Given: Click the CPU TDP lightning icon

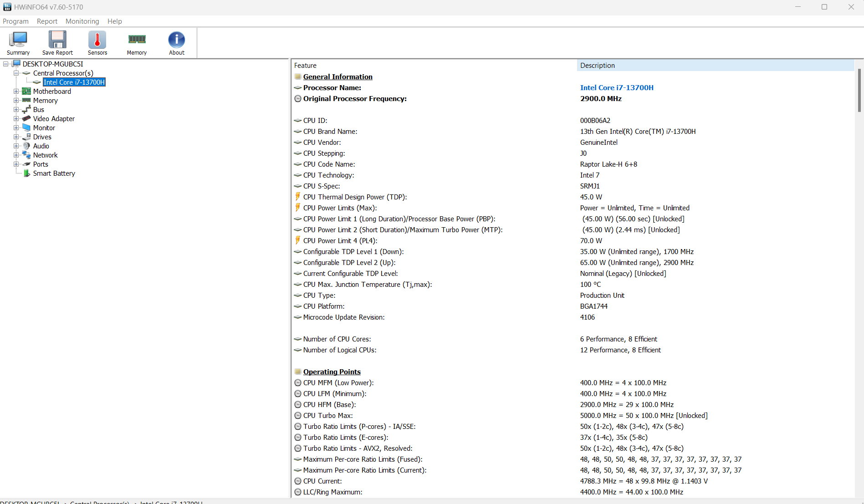Looking at the screenshot, I should pyautogui.click(x=298, y=197).
